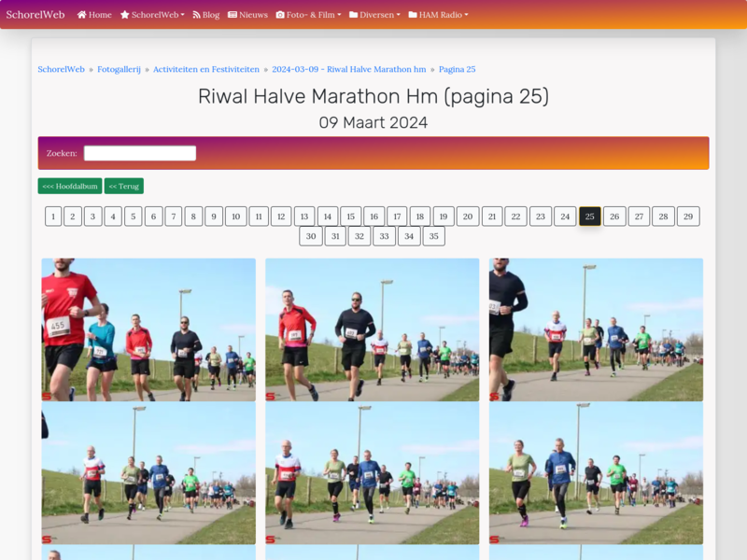Open the Nieuws menu item
Viewport: 747px width, 560px height.
point(247,15)
